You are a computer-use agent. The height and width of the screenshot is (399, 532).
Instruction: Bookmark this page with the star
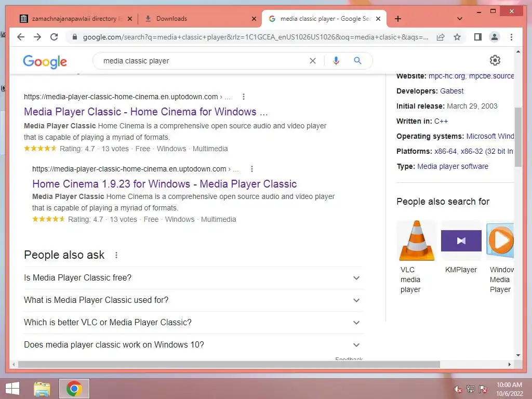tap(457, 37)
